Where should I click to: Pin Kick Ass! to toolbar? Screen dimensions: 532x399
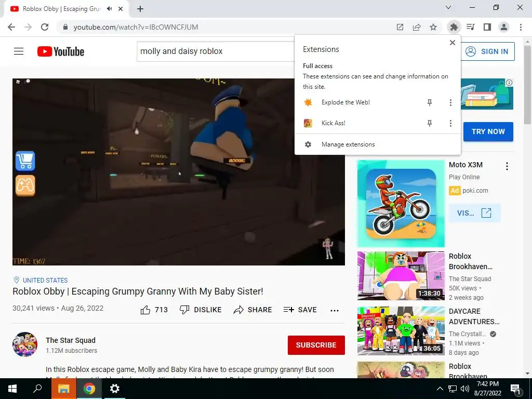click(x=430, y=123)
